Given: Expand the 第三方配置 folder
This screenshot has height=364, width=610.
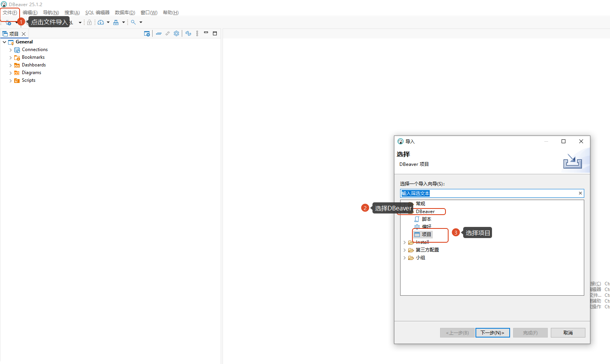Looking at the screenshot, I should tap(404, 250).
